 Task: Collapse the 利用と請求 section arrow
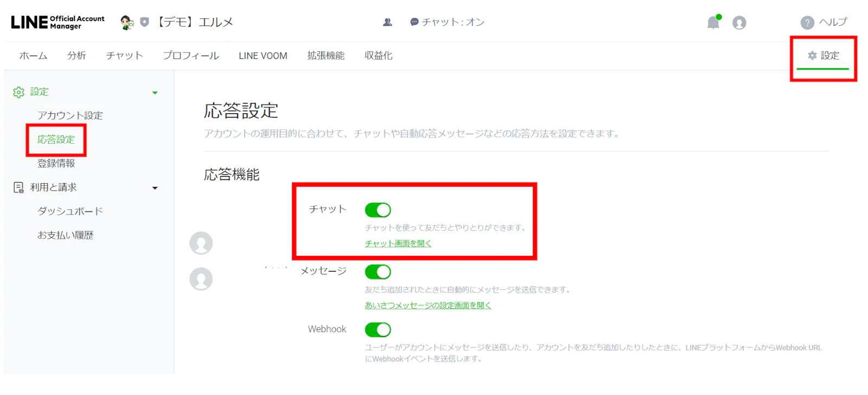pyautogui.click(x=155, y=188)
